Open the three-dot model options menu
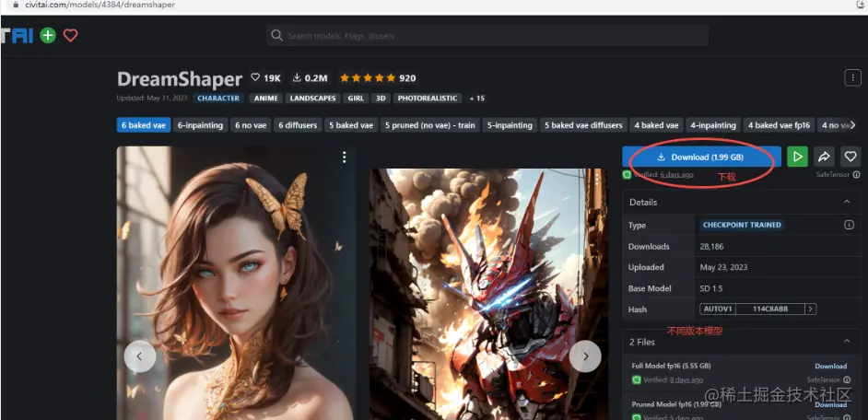The width and height of the screenshot is (868, 420). click(x=852, y=78)
